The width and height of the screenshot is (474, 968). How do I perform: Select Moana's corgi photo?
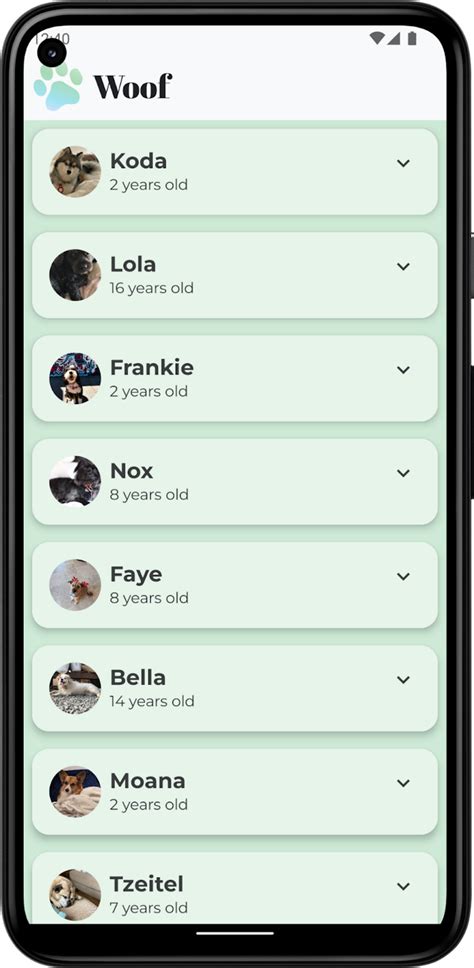(75, 791)
